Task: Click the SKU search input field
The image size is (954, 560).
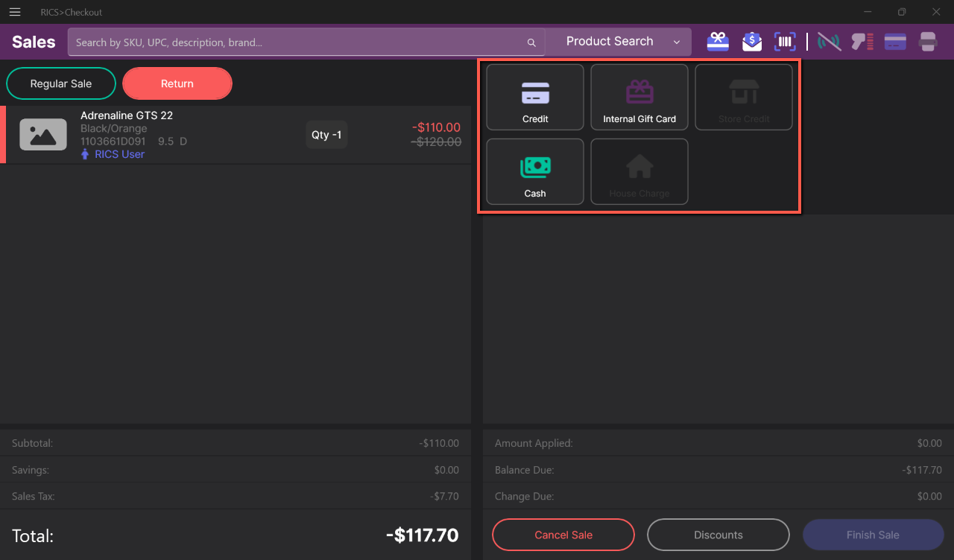Action: tap(298, 42)
